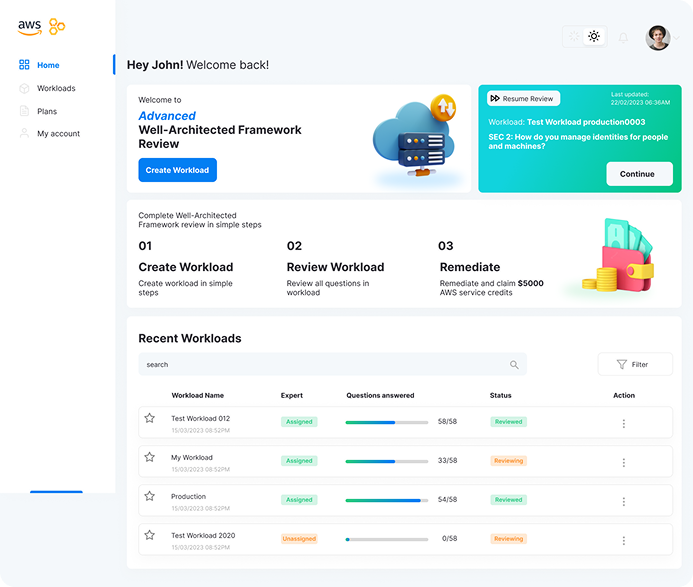Click the Plans document icon
This screenshot has height=587, width=693.
pyautogui.click(x=24, y=111)
